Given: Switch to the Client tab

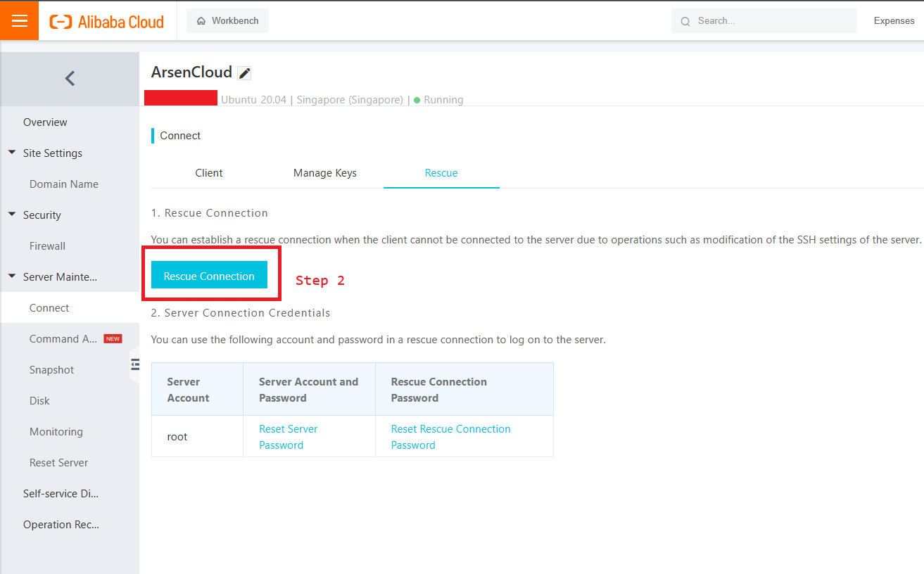Looking at the screenshot, I should pos(209,173).
